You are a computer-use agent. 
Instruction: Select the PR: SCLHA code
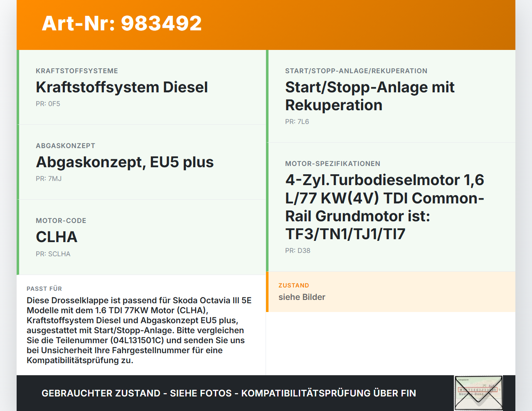[53, 254]
